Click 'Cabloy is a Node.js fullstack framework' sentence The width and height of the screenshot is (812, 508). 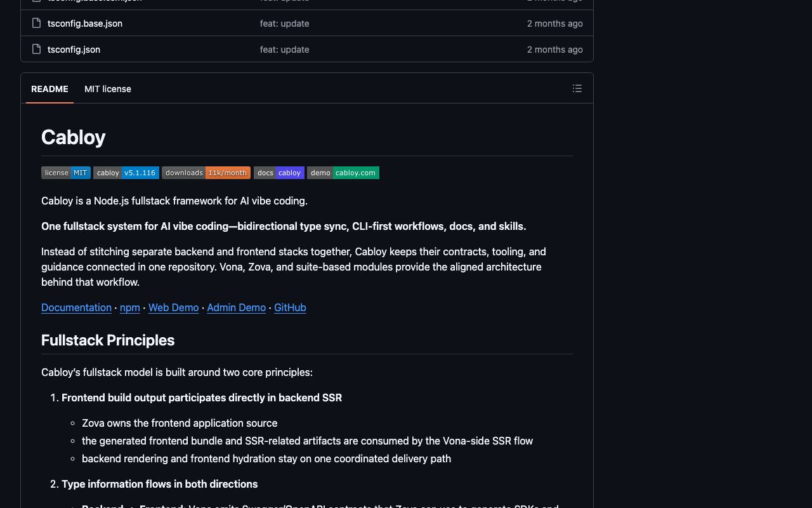(x=174, y=201)
